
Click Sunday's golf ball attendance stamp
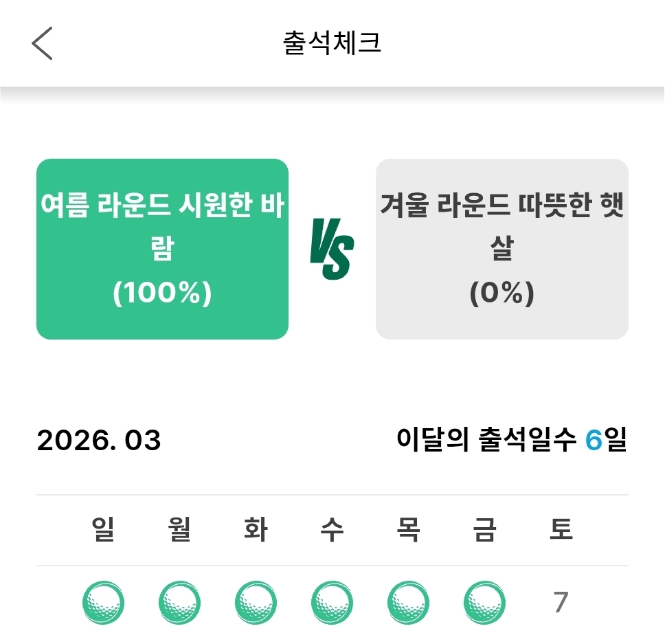103,602
